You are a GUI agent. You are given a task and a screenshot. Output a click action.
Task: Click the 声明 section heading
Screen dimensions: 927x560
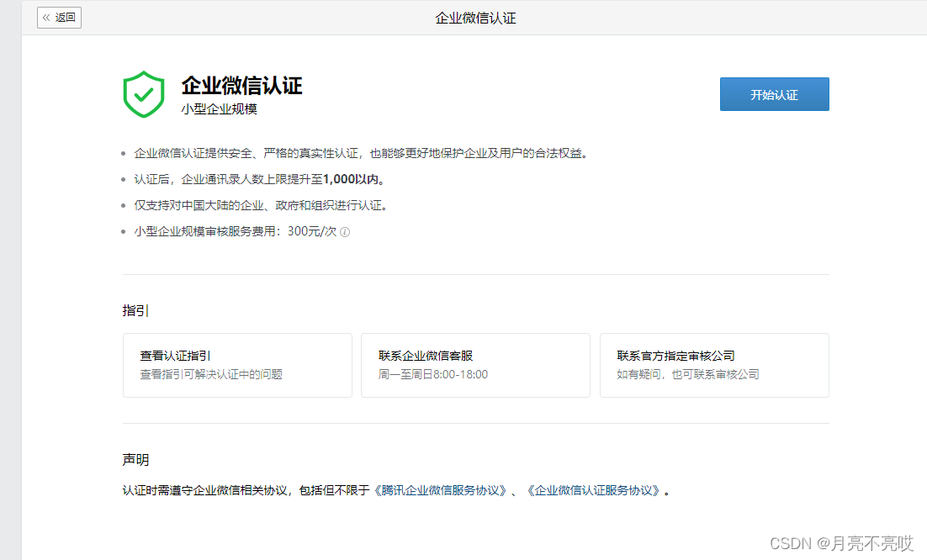point(136,460)
